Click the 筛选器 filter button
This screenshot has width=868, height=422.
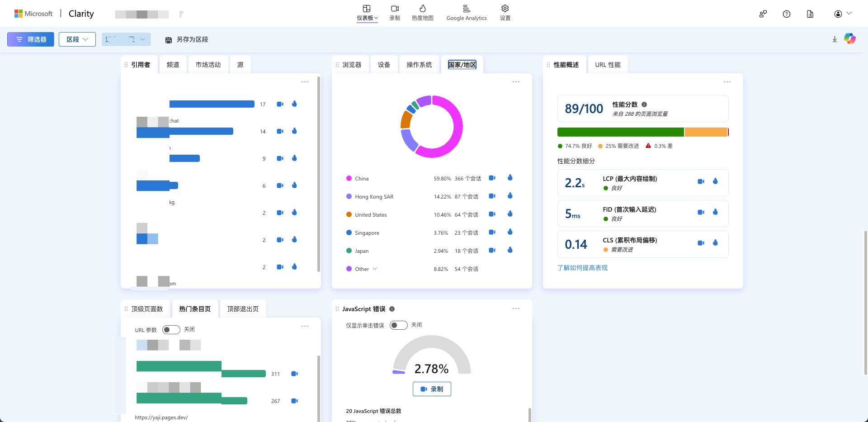tap(31, 39)
